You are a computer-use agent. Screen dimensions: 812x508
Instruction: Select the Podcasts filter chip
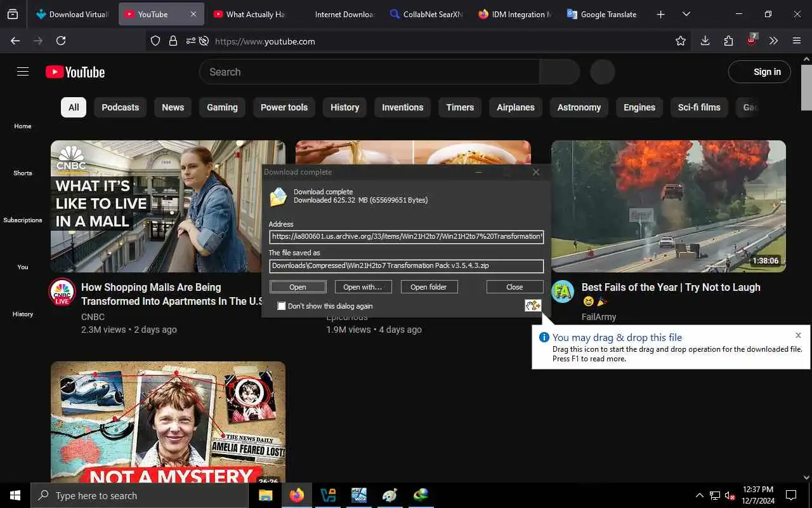point(121,107)
